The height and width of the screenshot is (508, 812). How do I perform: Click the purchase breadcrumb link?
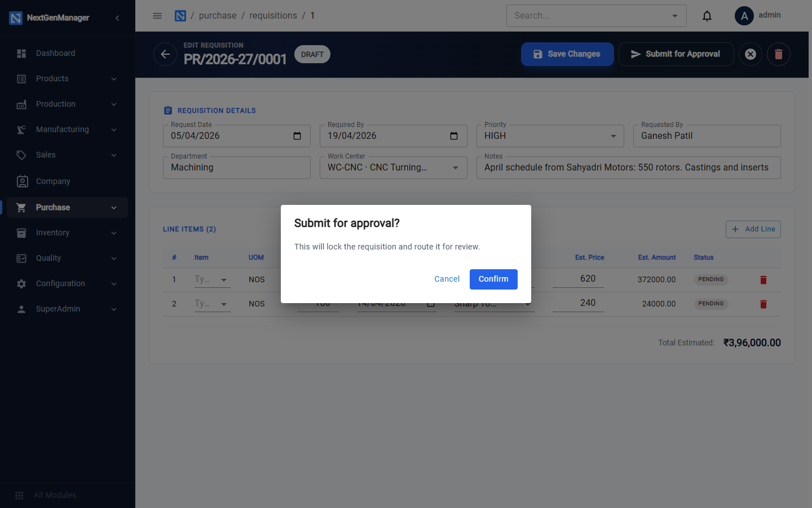218,16
